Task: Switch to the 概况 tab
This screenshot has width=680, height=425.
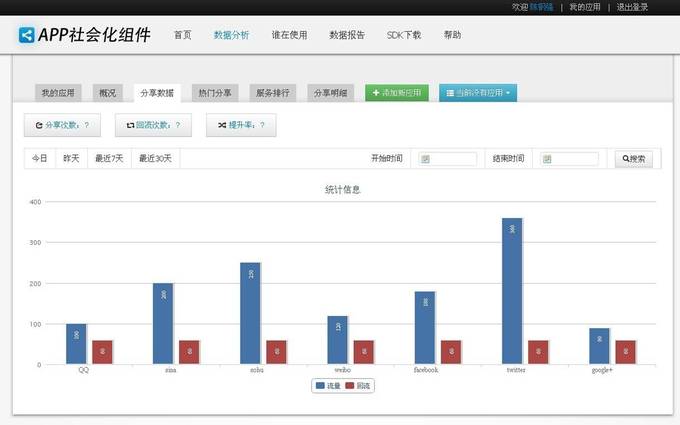Action: 108,93
